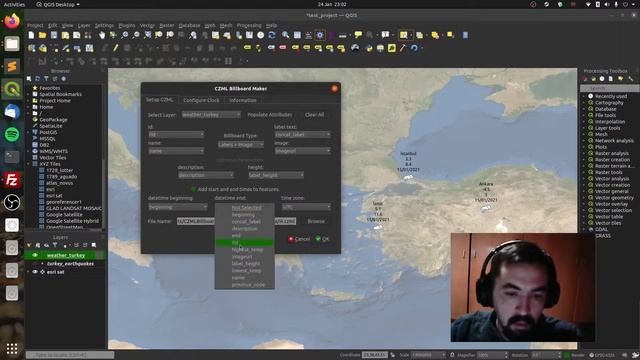This screenshot has width=640, height=360.
Task: Expand Vector geometry in Processing Toolbox
Action: 584,198
